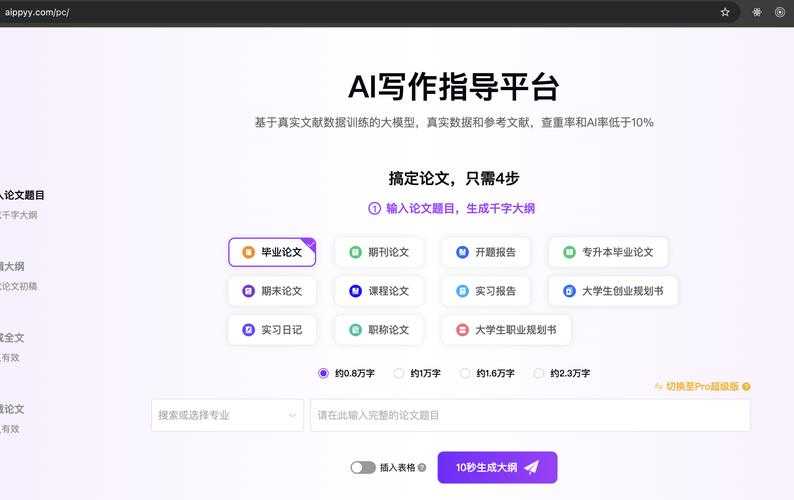Choose the 实习日记 option
794x500 pixels.
pos(272,330)
